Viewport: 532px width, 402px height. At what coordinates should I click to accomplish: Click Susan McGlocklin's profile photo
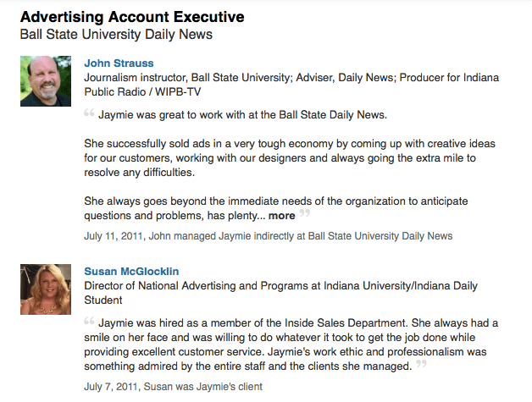(x=45, y=290)
